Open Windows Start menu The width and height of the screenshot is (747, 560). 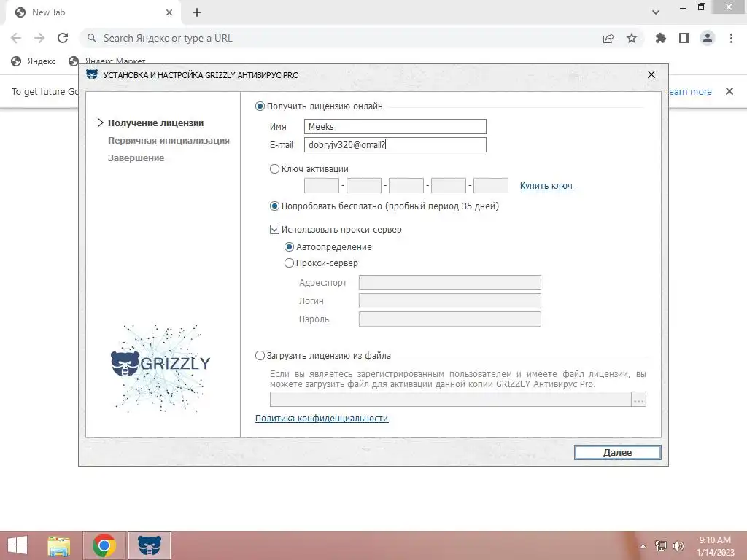(18, 545)
